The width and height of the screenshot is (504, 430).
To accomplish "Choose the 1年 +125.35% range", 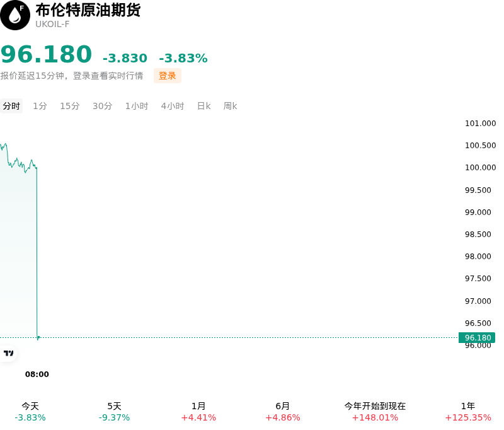I will 468,412.
